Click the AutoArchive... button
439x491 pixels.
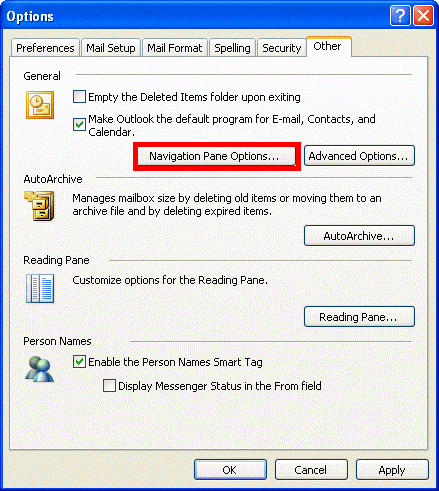click(x=359, y=236)
